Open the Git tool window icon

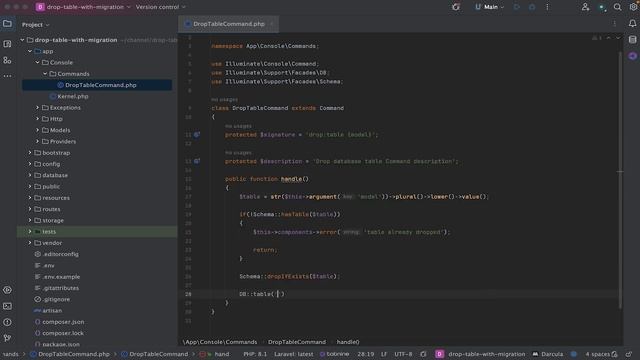tap(7, 338)
